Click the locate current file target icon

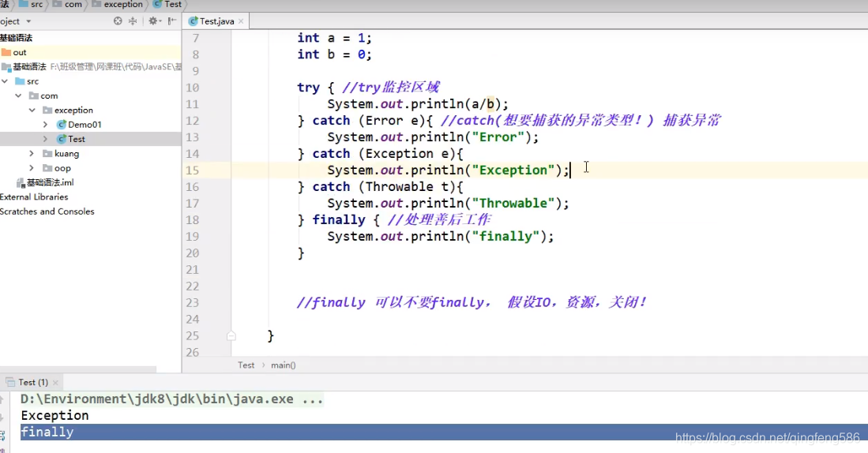click(118, 21)
